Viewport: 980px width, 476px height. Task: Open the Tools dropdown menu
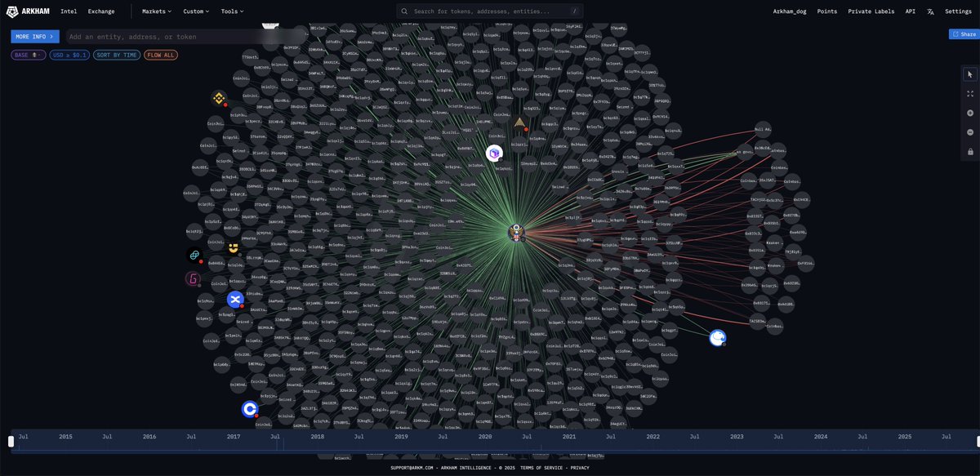tap(232, 11)
